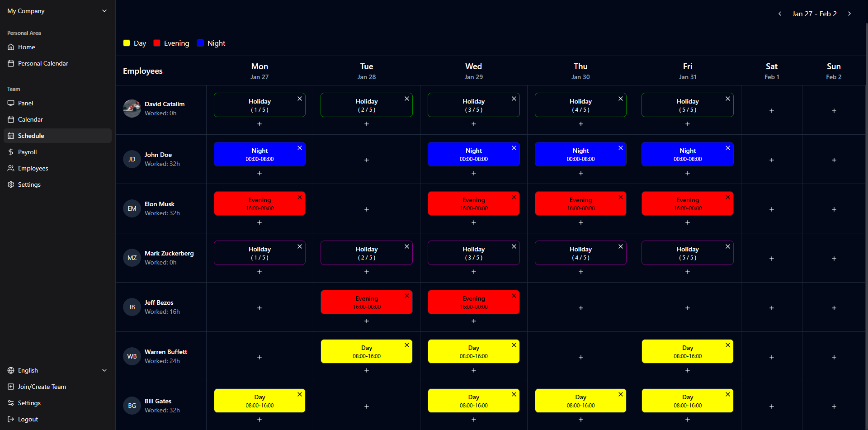This screenshot has width=868, height=430.
Task: Open the Employees page in sidebar
Action: point(33,168)
